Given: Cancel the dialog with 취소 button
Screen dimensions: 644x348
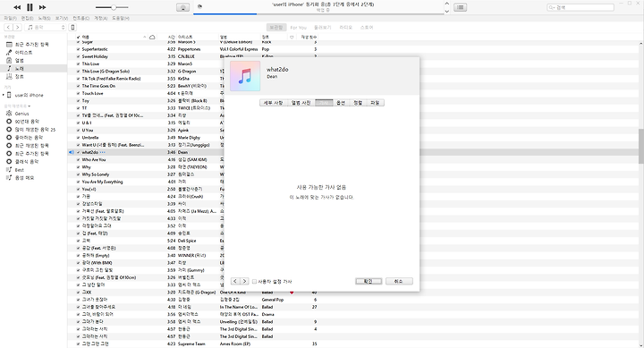Looking at the screenshot, I should pos(399,282).
